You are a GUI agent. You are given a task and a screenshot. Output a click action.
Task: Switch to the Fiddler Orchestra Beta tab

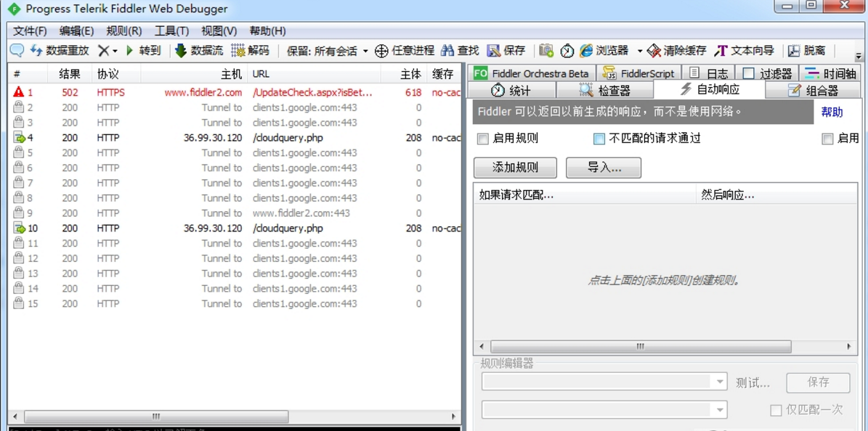[x=532, y=73]
